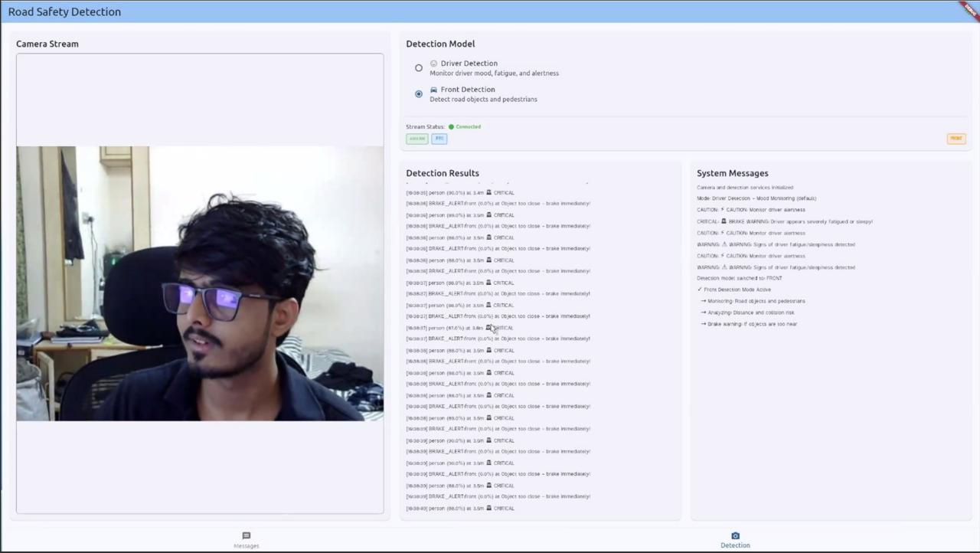Select the Driver Detection radio button
This screenshot has height=553, width=980.
pos(419,68)
